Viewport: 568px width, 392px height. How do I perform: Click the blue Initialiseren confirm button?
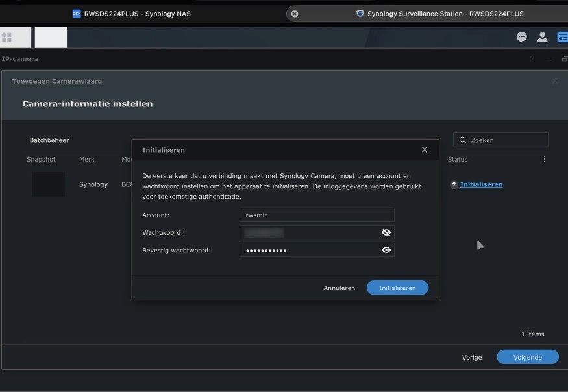tap(397, 288)
